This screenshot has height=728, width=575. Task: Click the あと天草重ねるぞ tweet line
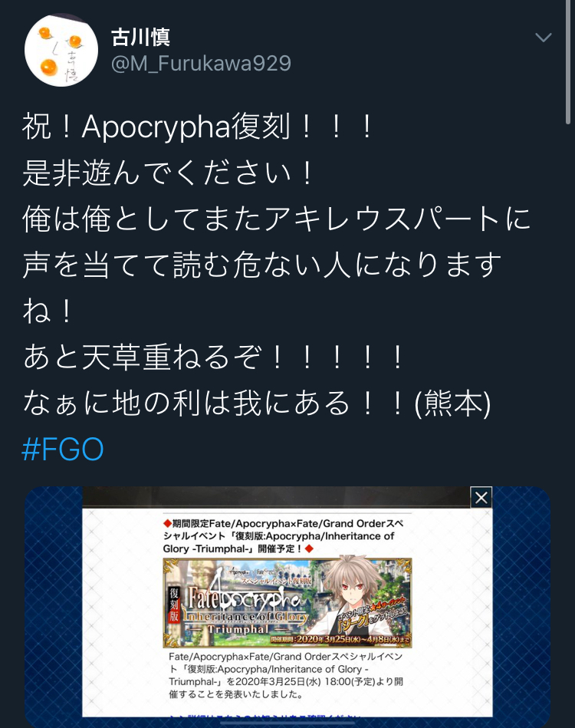tap(213, 357)
